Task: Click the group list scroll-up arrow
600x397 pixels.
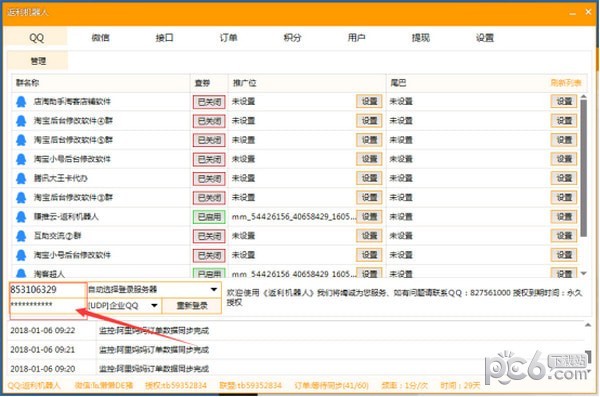Action: [x=584, y=96]
